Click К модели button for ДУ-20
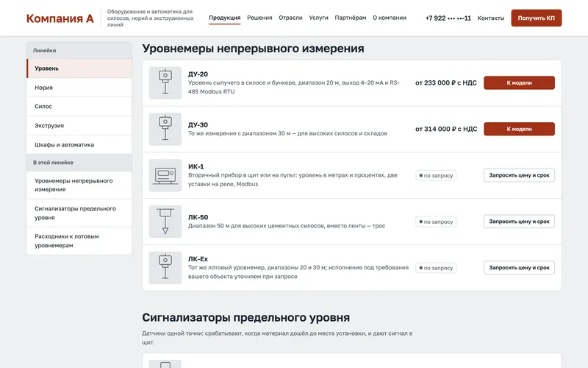Image resolution: width=588 pixels, height=368 pixels. click(x=519, y=82)
